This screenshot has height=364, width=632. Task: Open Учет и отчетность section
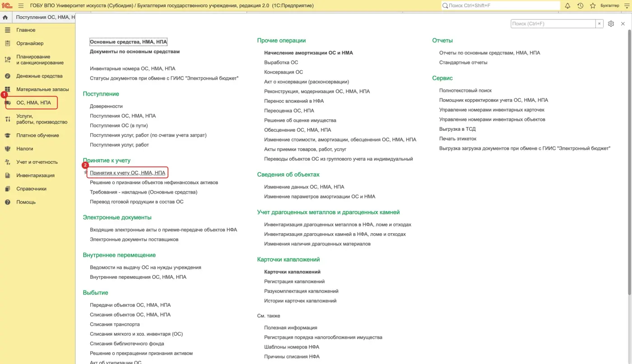(x=37, y=162)
